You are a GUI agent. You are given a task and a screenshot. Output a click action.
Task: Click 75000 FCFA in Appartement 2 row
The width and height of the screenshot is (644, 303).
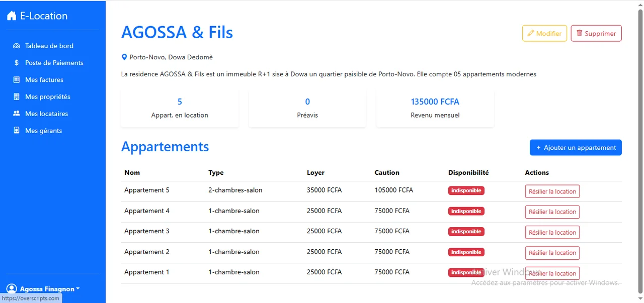[x=392, y=252]
